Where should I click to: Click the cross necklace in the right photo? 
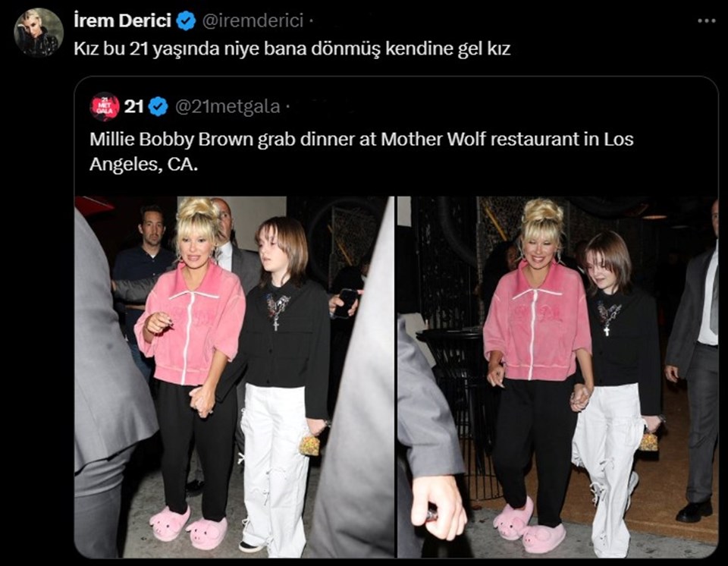(x=605, y=330)
